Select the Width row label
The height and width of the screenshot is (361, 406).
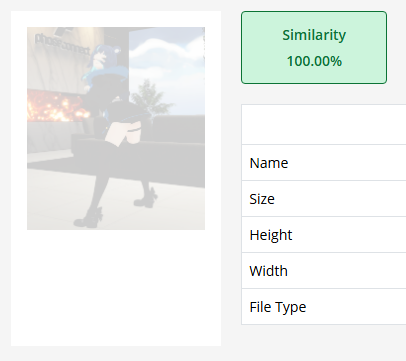268,271
